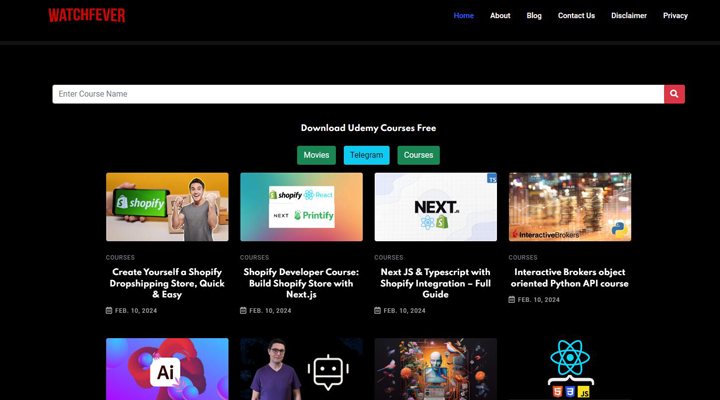Open 'Interactive Brokers object oriented Python API course'
Viewport: 720px width, 400px height.
[x=570, y=278]
